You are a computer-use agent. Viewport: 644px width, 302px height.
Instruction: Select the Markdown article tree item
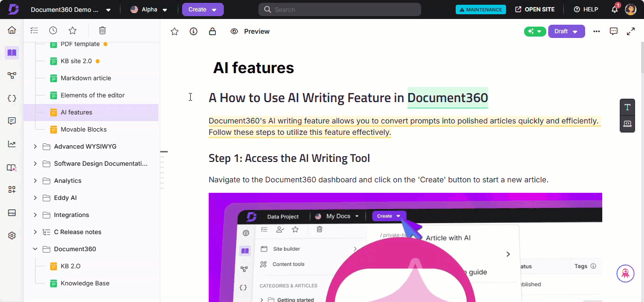pyautogui.click(x=86, y=78)
